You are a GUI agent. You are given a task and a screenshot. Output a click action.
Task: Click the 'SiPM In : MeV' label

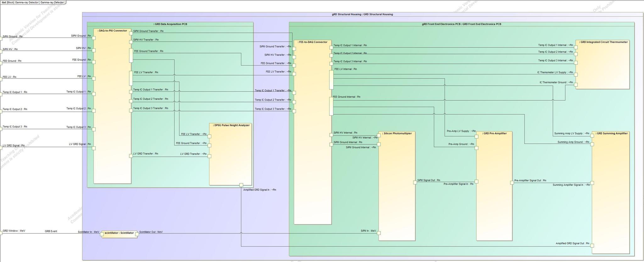tap(368, 231)
